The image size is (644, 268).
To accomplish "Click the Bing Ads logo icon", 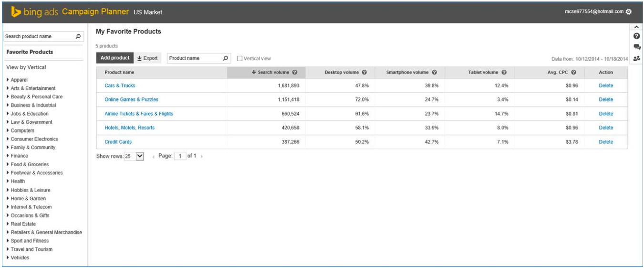I will [x=15, y=11].
